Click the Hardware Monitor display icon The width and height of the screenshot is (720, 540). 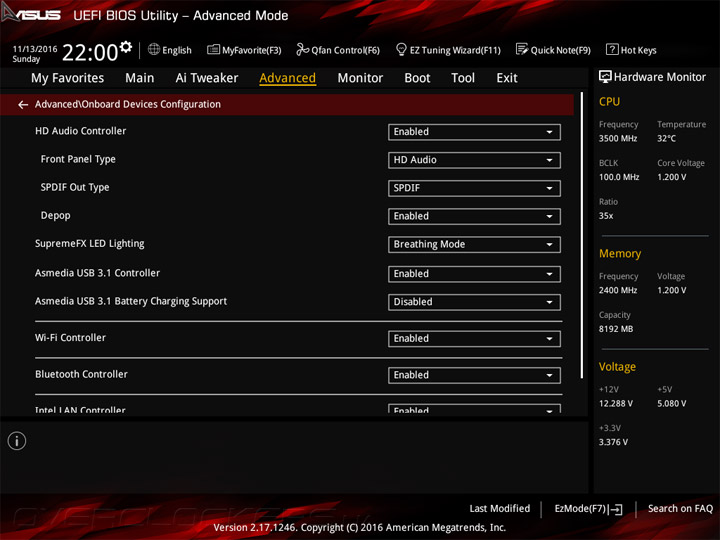click(605, 77)
